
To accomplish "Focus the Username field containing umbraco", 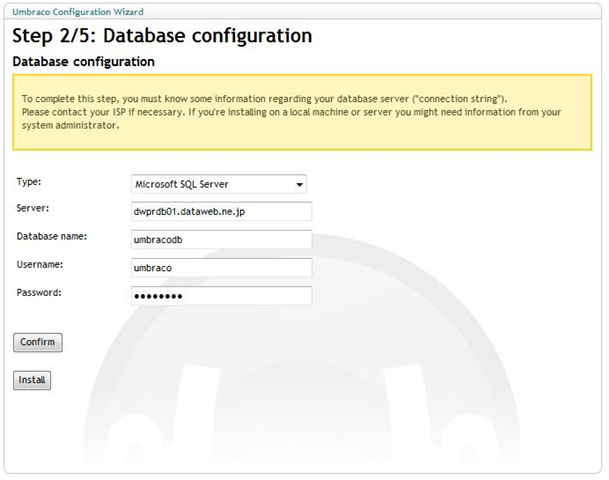I will [x=221, y=268].
